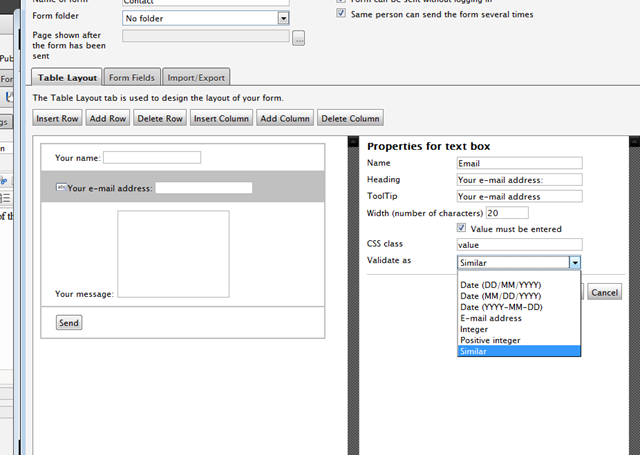Click the browse button with three dots

(298, 38)
